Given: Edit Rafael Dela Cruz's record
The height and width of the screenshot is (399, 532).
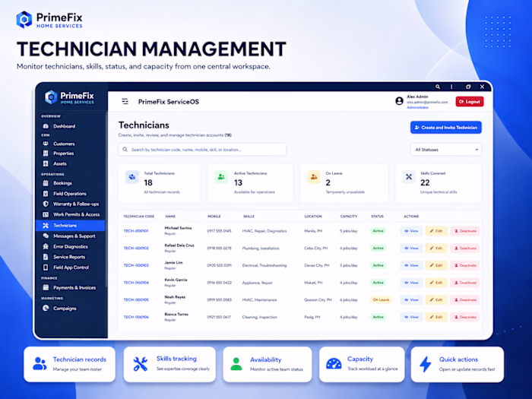Looking at the screenshot, I should pyautogui.click(x=436, y=248).
